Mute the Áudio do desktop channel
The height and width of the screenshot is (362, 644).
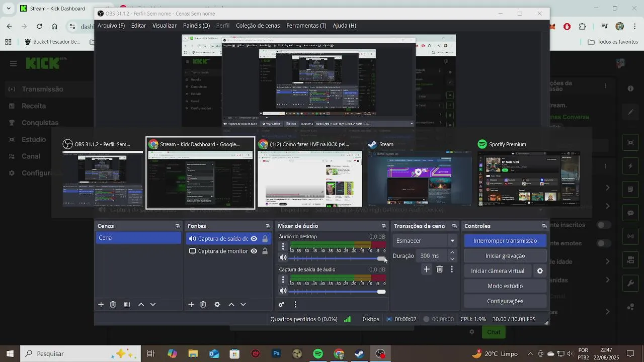(283, 258)
